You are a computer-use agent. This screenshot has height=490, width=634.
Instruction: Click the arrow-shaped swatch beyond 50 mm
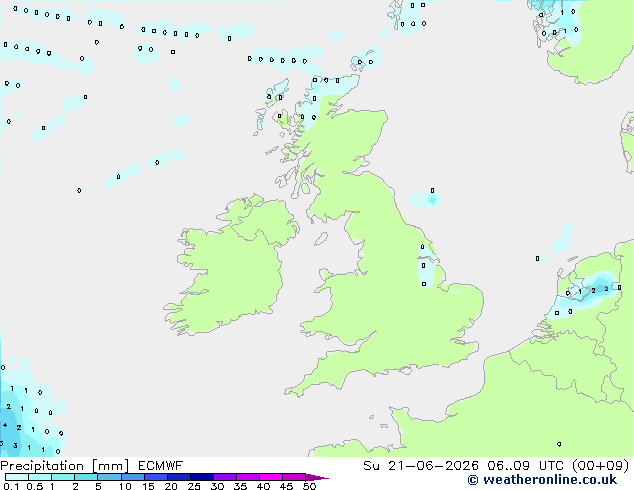click(317, 477)
